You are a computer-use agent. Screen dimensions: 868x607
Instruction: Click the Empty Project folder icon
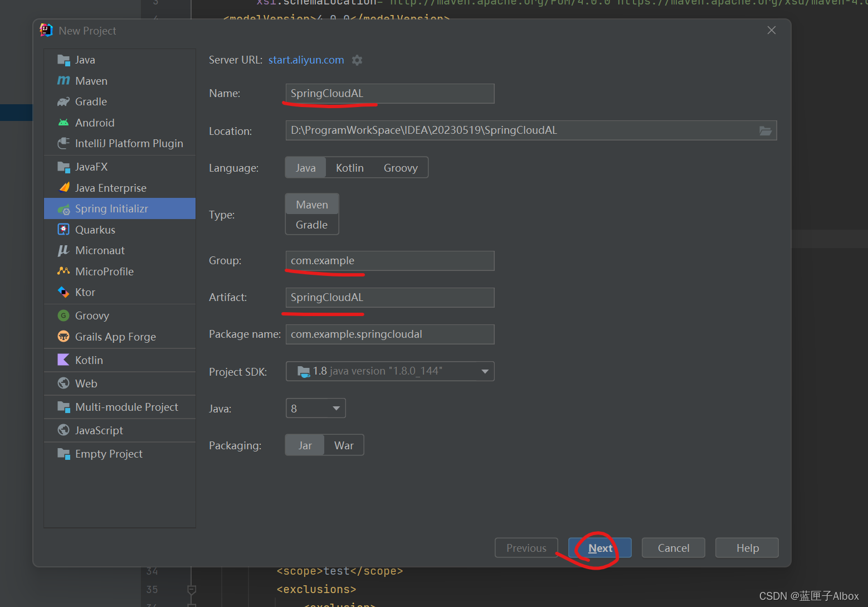click(x=64, y=454)
